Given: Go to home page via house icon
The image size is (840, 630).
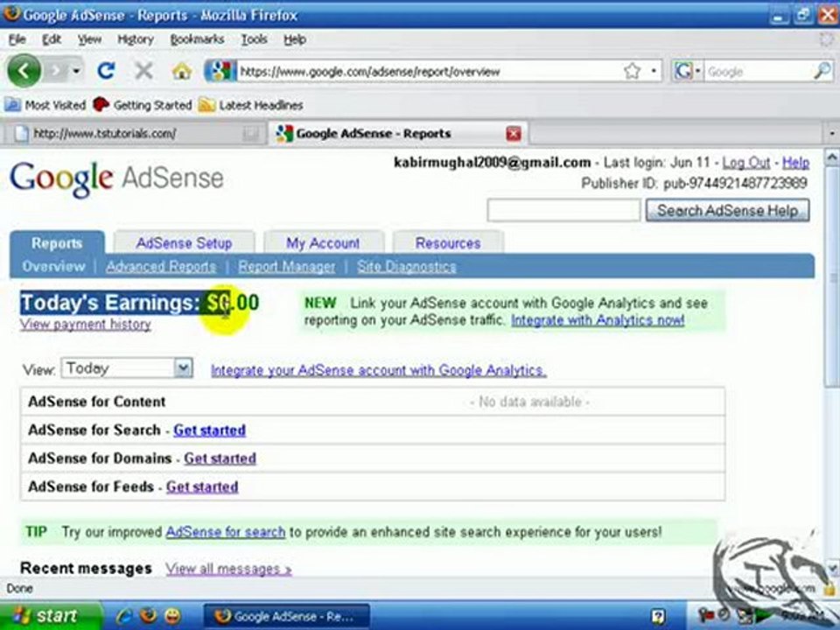Looking at the screenshot, I should pyautogui.click(x=182, y=71).
